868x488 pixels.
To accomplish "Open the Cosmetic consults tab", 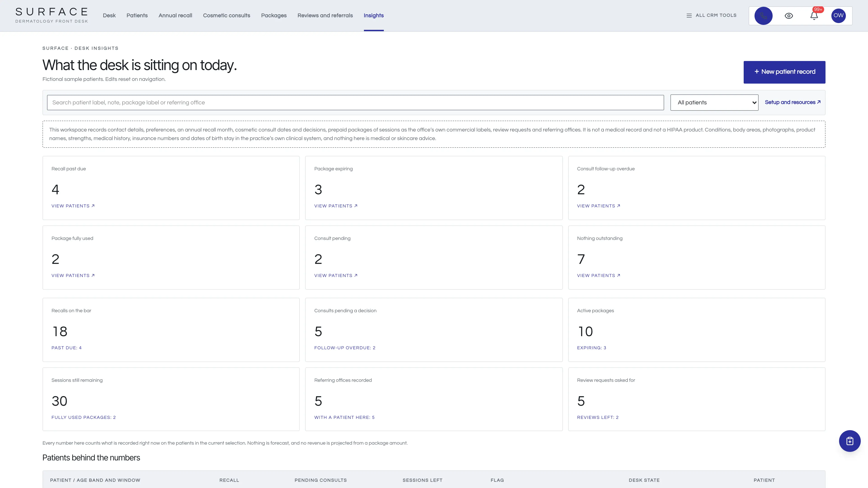I will click(x=226, y=16).
